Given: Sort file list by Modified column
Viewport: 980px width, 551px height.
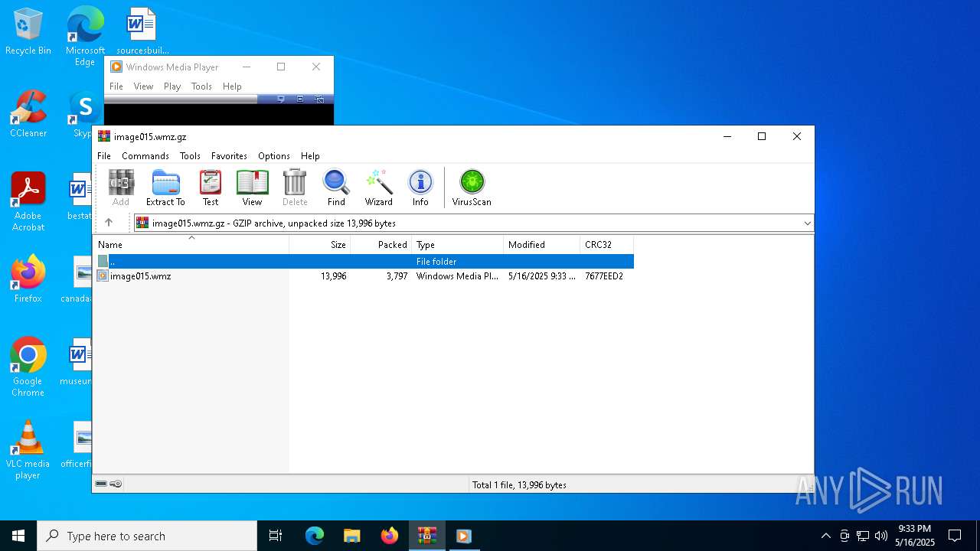Looking at the screenshot, I should pyautogui.click(x=542, y=245).
